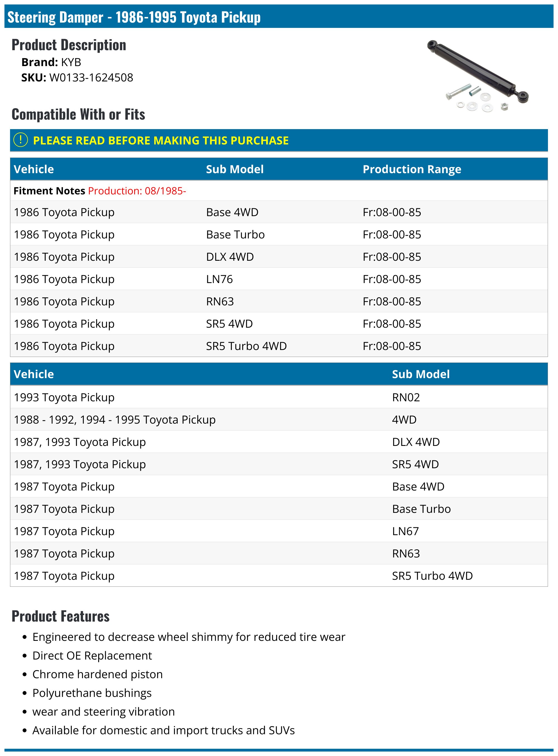The image size is (558, 756).
Task: Click the Vehicle header in the second table
Action: (34, 374)
